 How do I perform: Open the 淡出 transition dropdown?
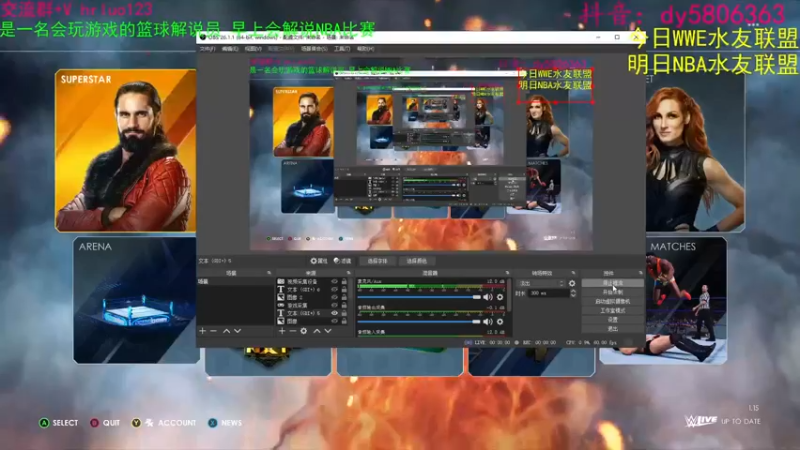(x=541, y=283)
